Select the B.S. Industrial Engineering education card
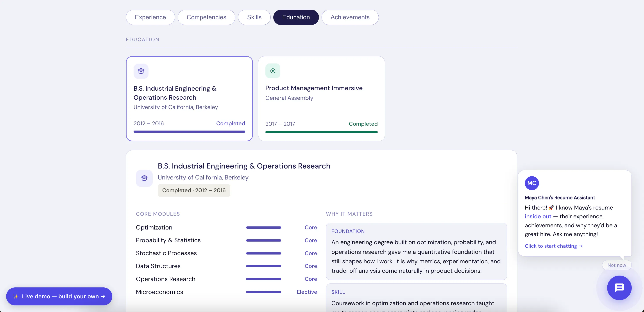Viewport: 644px width, 312px height. 189,99
